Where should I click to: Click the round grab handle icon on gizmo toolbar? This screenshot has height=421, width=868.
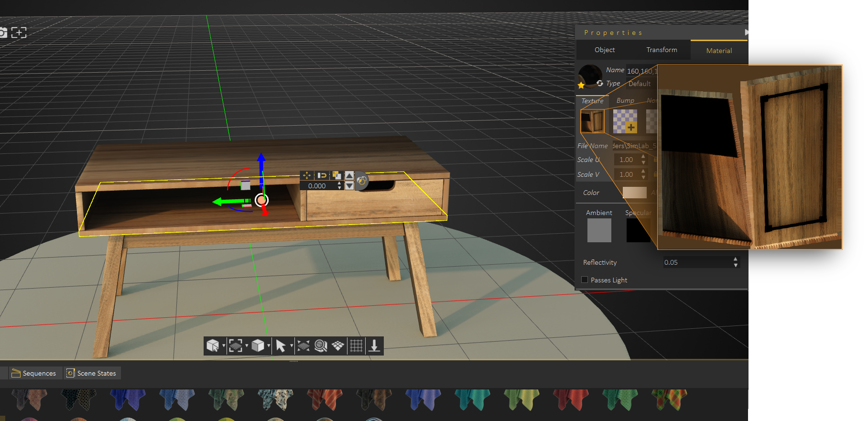tap(362, 181)
